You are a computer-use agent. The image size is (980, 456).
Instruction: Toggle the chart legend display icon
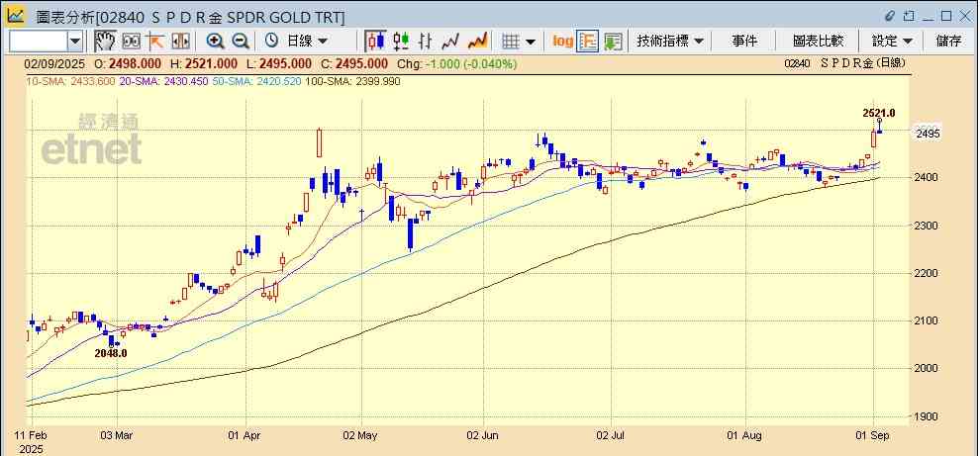click(587, 42)
